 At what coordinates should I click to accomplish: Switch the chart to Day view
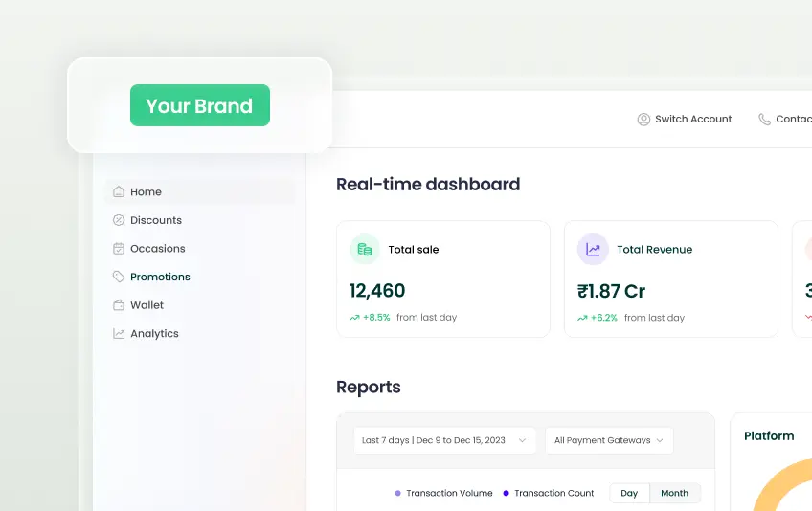coord(629,493)
